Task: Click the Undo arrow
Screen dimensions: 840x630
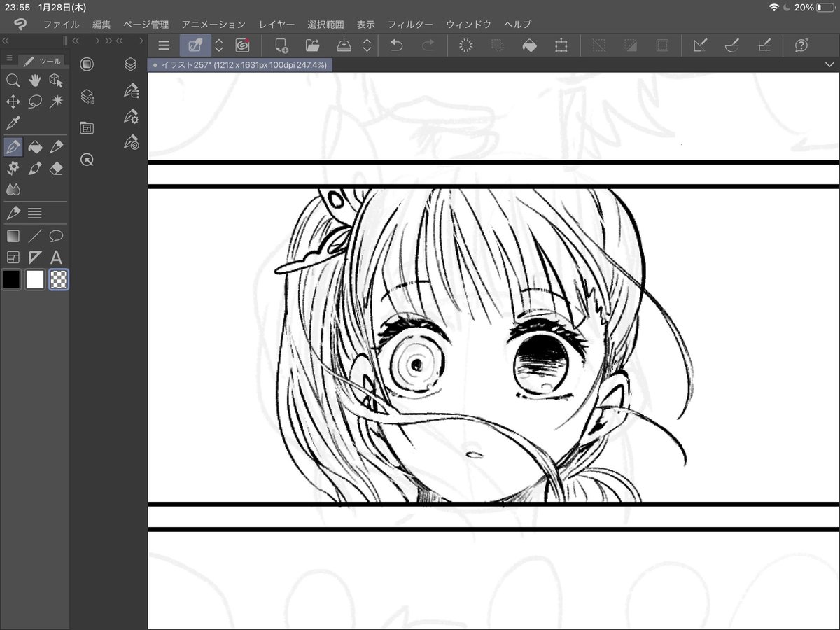Action: (x=396, y=45)
